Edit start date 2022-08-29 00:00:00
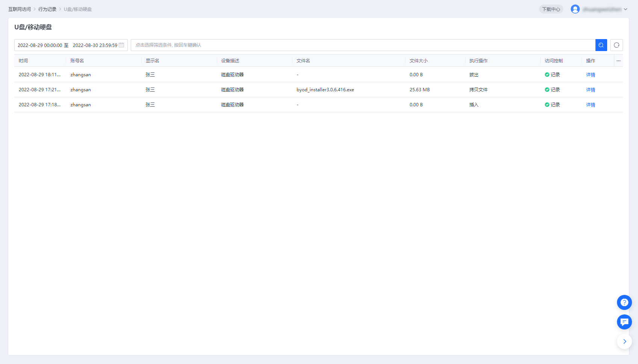This screenshot has height=364, width=638. click(x=40, y=45)
